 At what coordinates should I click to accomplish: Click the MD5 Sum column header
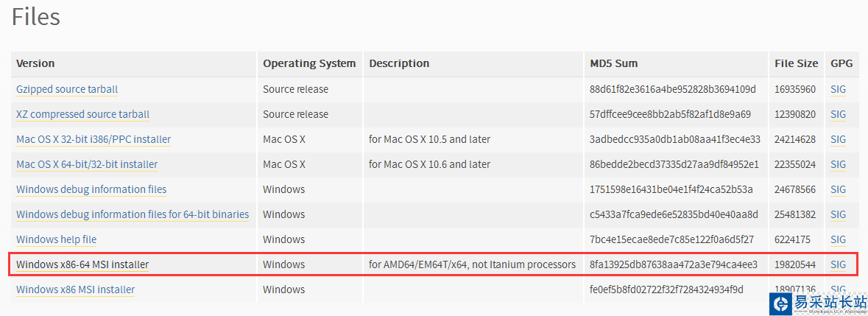613,63
